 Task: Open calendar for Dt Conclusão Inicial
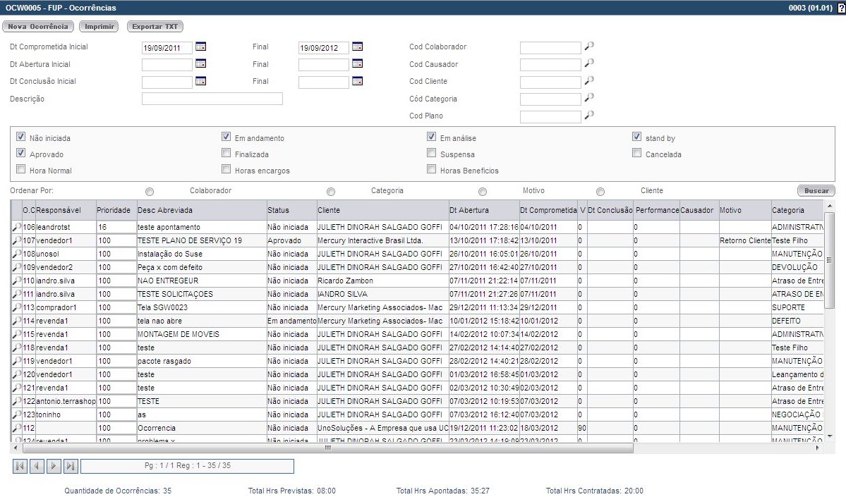tap(200, 82)
